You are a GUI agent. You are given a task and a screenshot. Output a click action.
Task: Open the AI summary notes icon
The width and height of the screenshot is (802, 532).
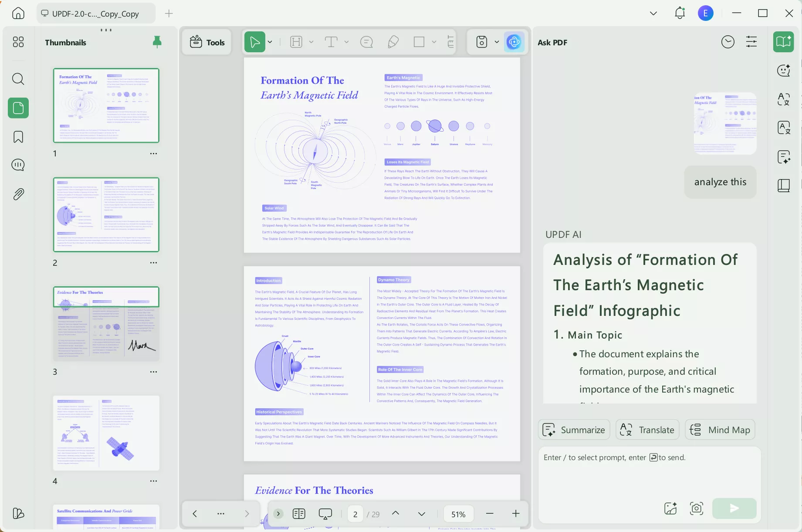click(x=784, y=157)
